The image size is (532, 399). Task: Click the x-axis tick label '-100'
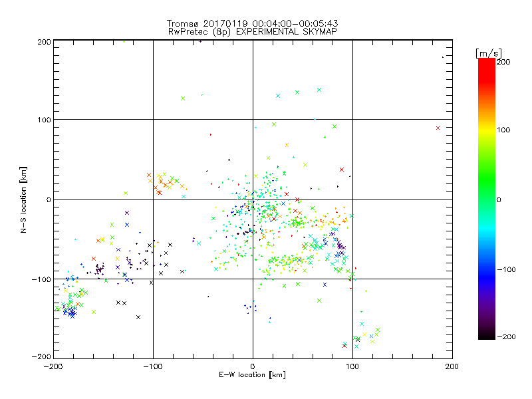click(x=153, y=366)
